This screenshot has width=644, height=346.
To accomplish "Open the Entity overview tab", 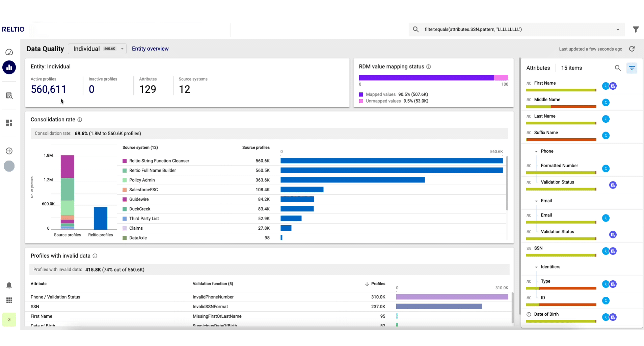I will click(x=150, y=49).
